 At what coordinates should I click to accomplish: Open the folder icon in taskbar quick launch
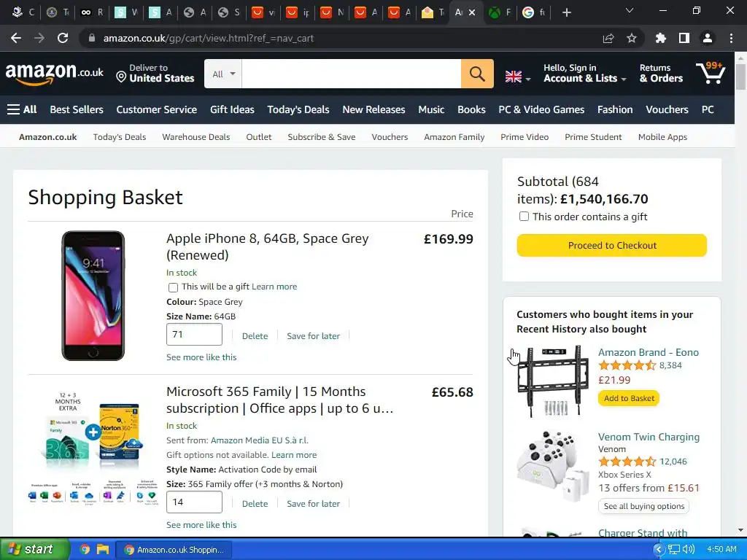coord(102,550)
